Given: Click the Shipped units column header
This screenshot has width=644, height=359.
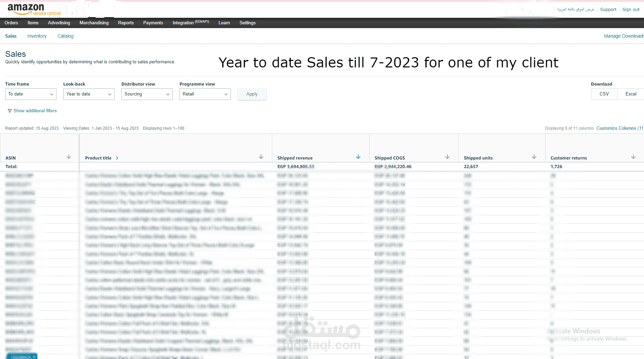Looking at the screenshot, I should (478, 158).
